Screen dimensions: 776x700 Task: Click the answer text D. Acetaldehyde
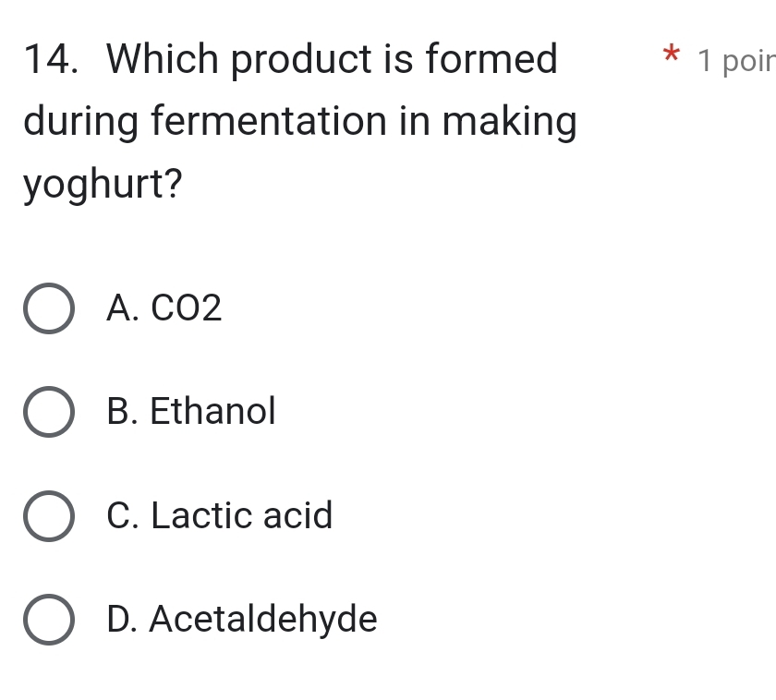(241, 620)
